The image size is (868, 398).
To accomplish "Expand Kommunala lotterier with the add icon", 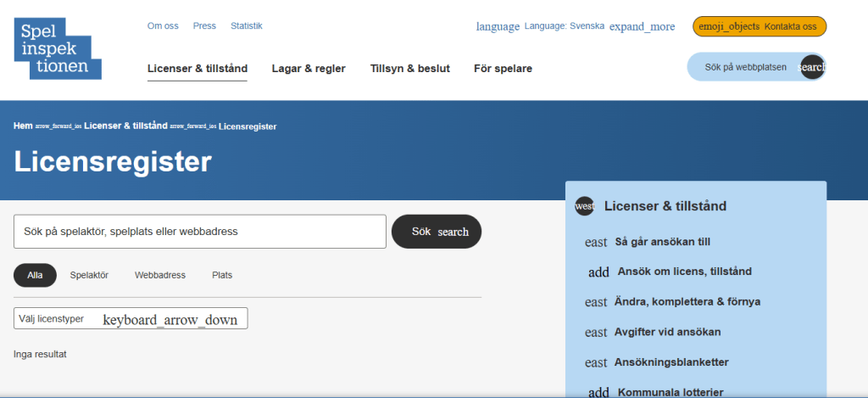I will pos(598,392).
